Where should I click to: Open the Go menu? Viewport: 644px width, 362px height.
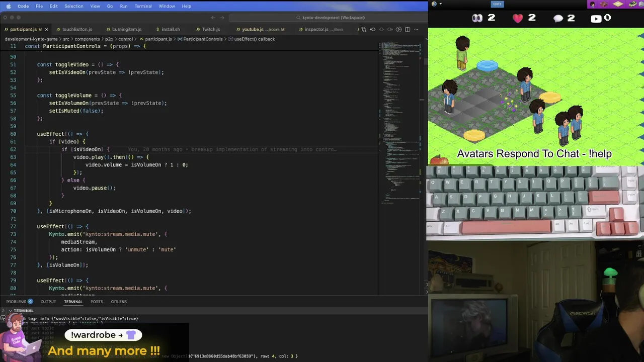tap(110, 6)
